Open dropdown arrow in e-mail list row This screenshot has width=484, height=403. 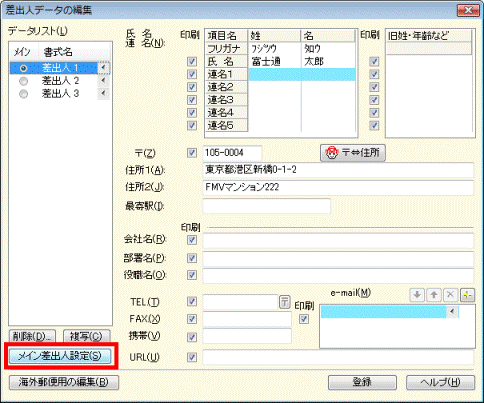pyautogui.click(x=452, y=311)
